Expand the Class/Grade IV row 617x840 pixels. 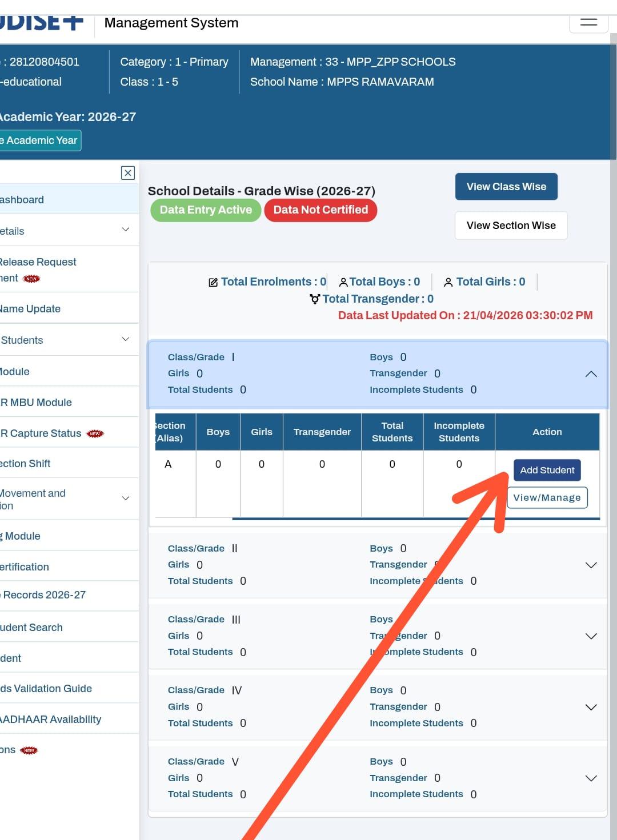pyautogui.click(x=591, y=707)
